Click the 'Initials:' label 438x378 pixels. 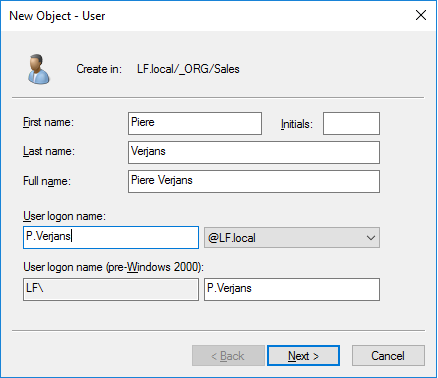coord(297,124)
